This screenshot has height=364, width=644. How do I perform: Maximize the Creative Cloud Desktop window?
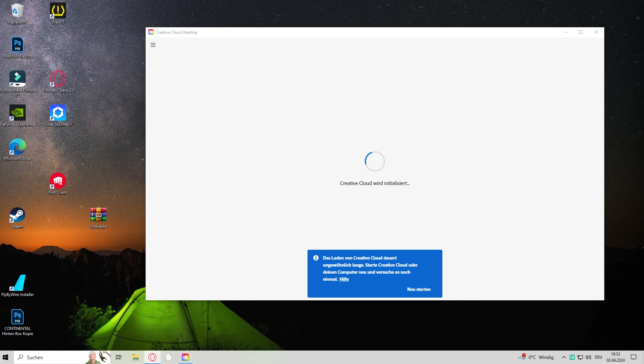(581, 32)
